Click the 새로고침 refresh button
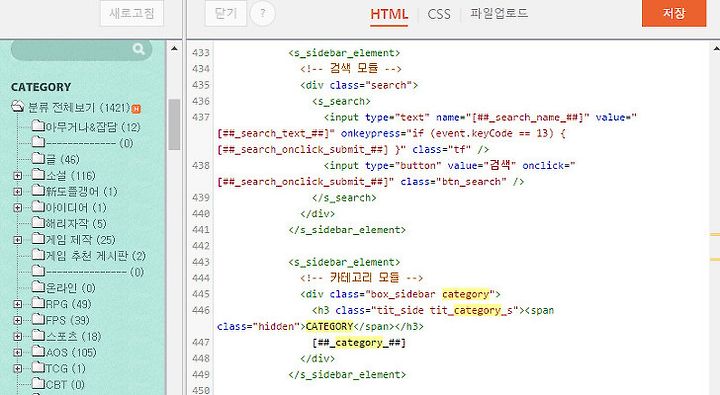Screen dimensions: 720x395 click(132, 13)
